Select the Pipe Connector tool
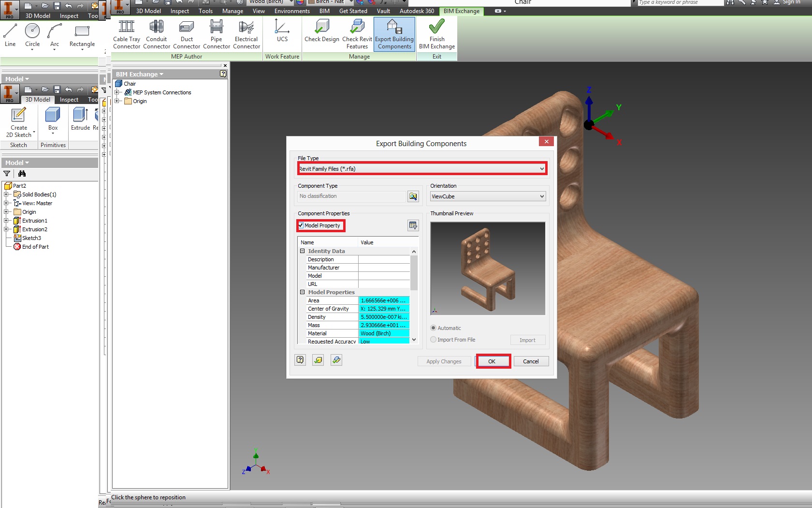 (217, 34)
